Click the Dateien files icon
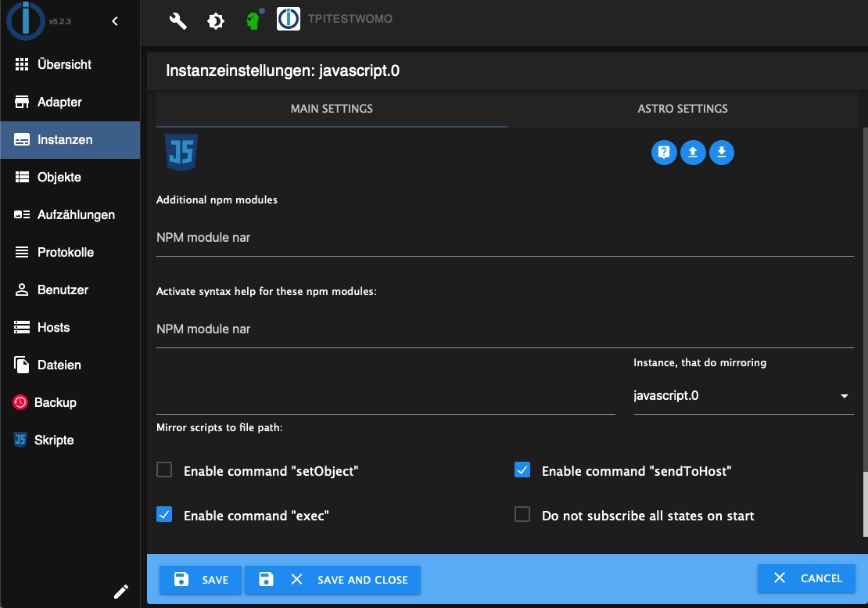Screen dimensions: 868x608 point(22,365)
